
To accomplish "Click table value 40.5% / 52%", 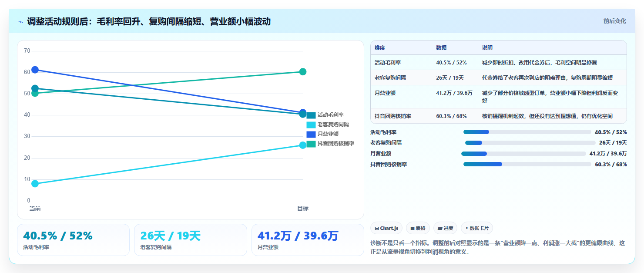I will tap(451, 63).
